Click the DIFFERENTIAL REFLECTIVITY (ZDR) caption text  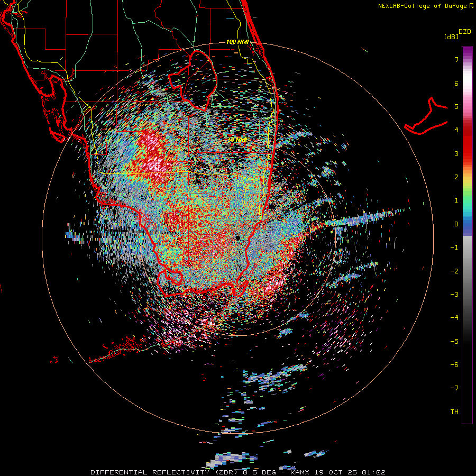tap(165, 472)
